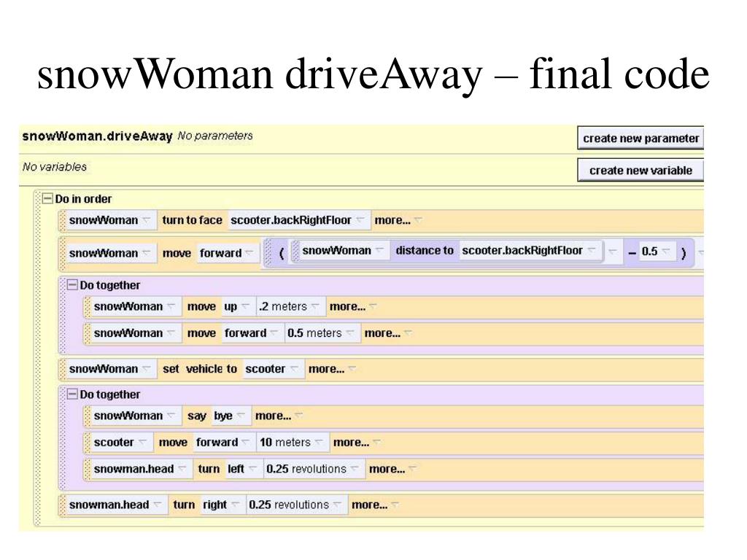The height and width of the screenshot is (560, 747).
Task: Click the No variables label
Action: pos(54,167)
